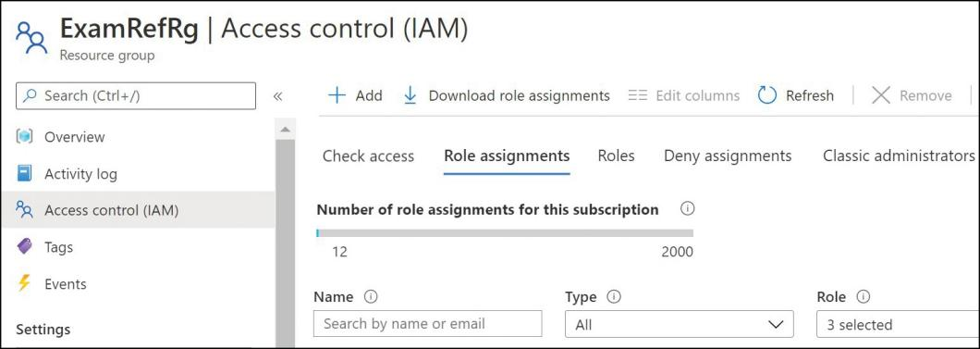Click the Edit columns list icon
The width and height of the screenshot is (980, 349).
coord(637,95)
